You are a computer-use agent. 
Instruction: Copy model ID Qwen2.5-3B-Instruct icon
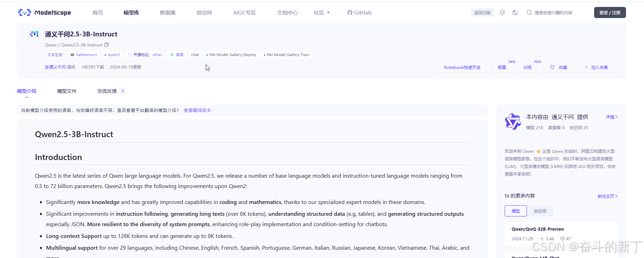tap(107, 45)
